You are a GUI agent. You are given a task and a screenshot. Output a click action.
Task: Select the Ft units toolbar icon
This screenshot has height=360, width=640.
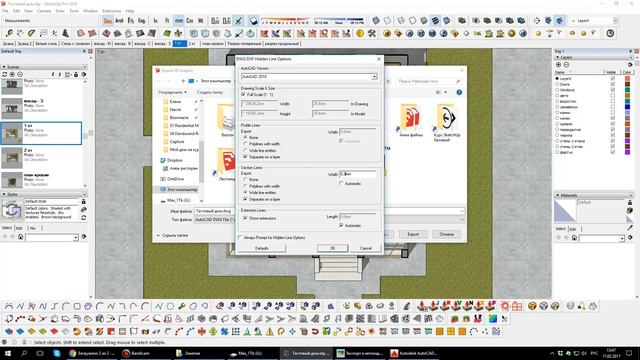(x=167, y=20)
